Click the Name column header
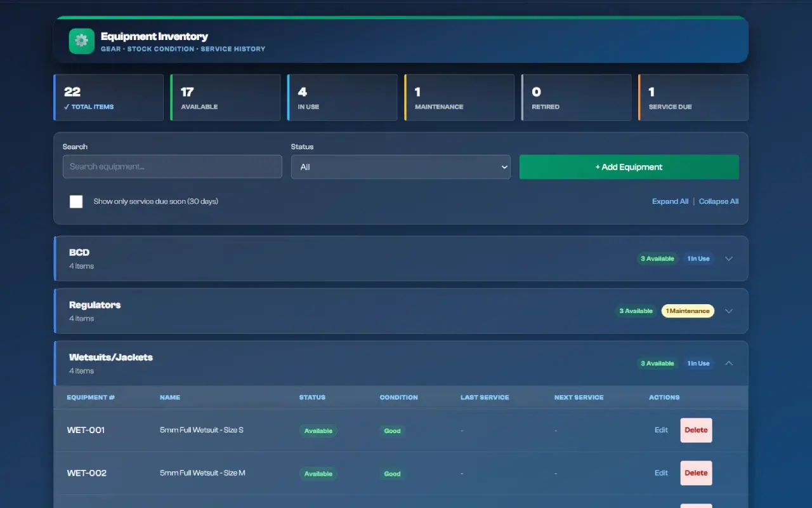812x508 pixels. [x=170, y=398]
